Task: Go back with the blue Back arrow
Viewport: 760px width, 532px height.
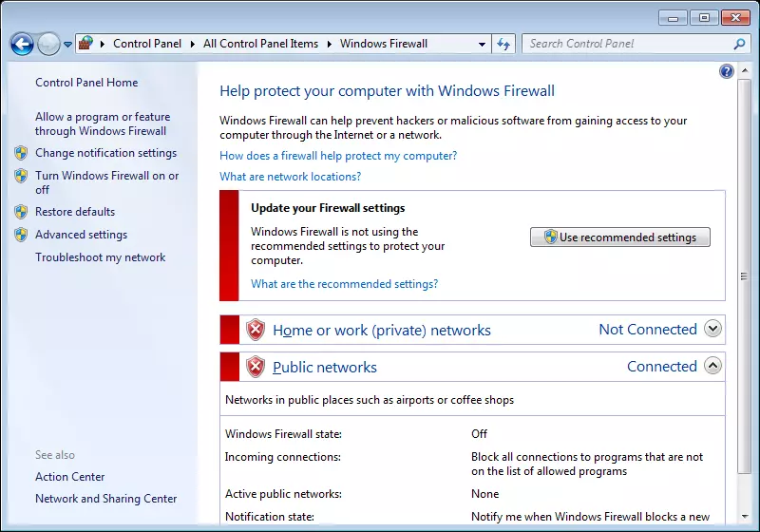Action: point(22,45)
